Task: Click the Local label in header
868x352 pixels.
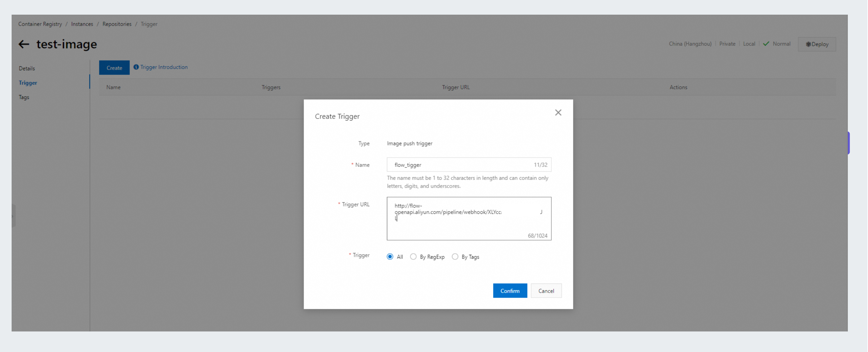Action: (x=749, y=44)
